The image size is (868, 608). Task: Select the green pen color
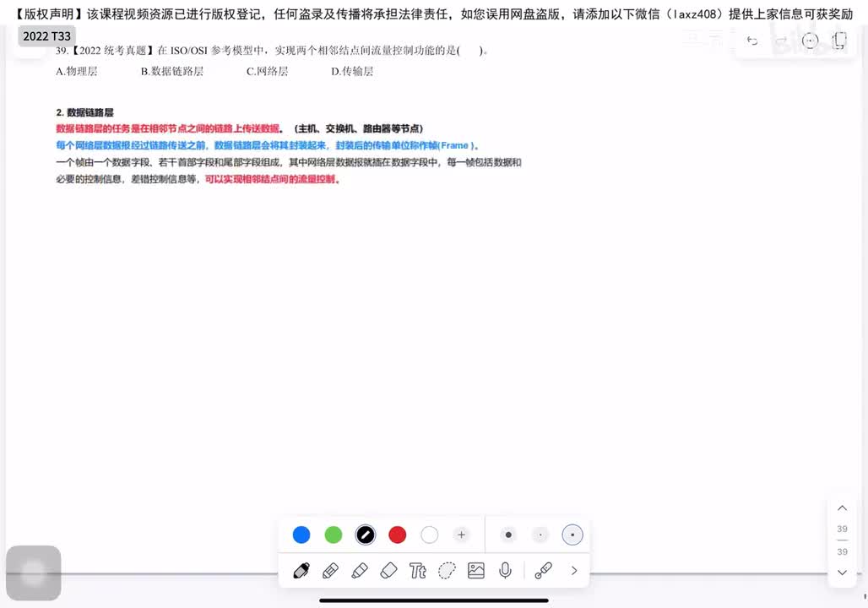[x=334, y=535]
